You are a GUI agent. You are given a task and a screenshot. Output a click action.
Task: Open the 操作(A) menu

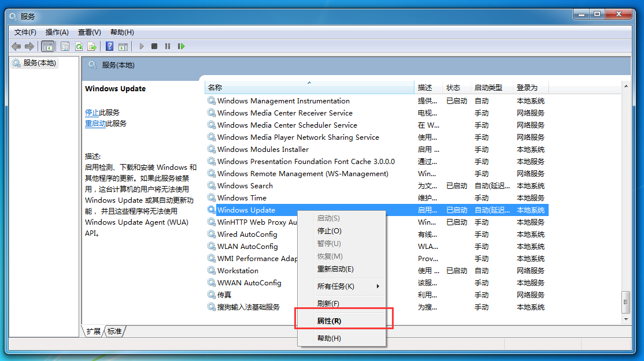[x=57, y=32]
